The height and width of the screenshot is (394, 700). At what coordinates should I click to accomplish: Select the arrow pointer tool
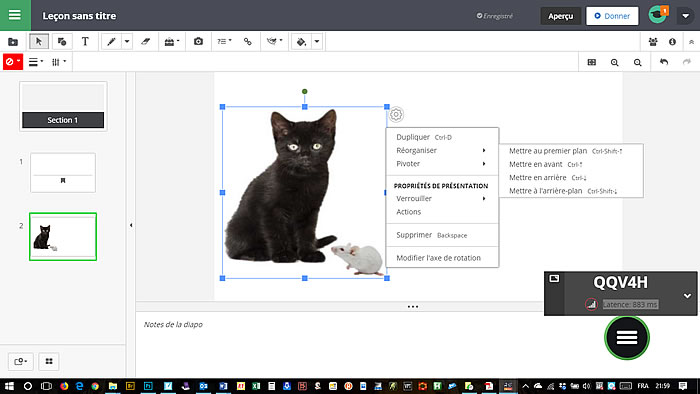[x=39, y=41]
